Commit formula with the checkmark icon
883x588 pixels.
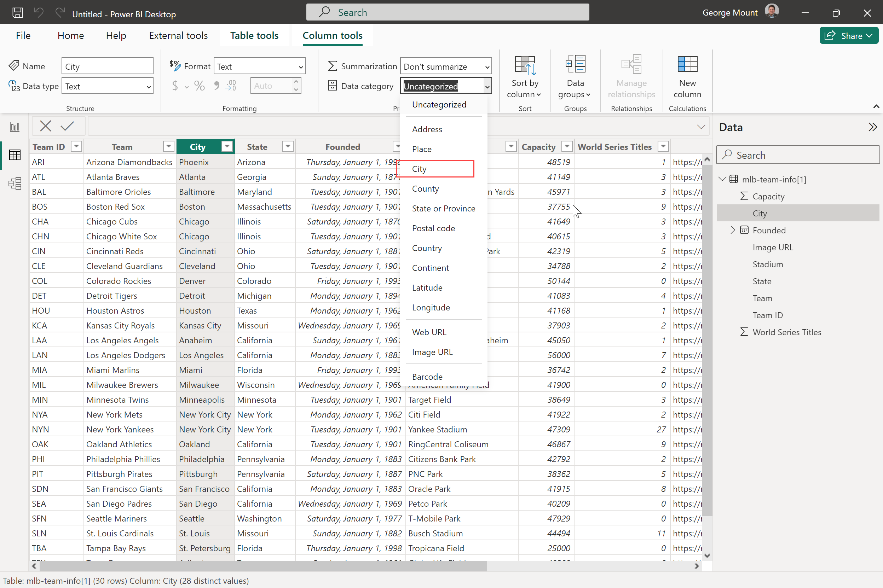67,126
